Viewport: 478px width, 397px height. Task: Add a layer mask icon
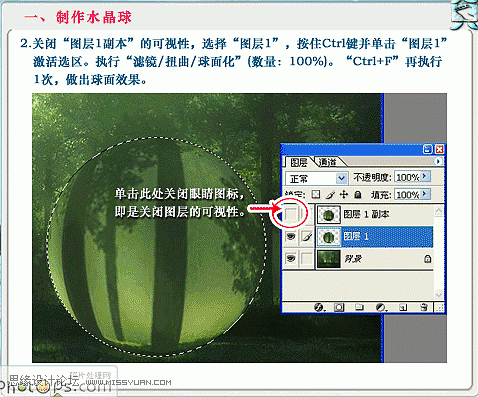[x=339, y=307]
